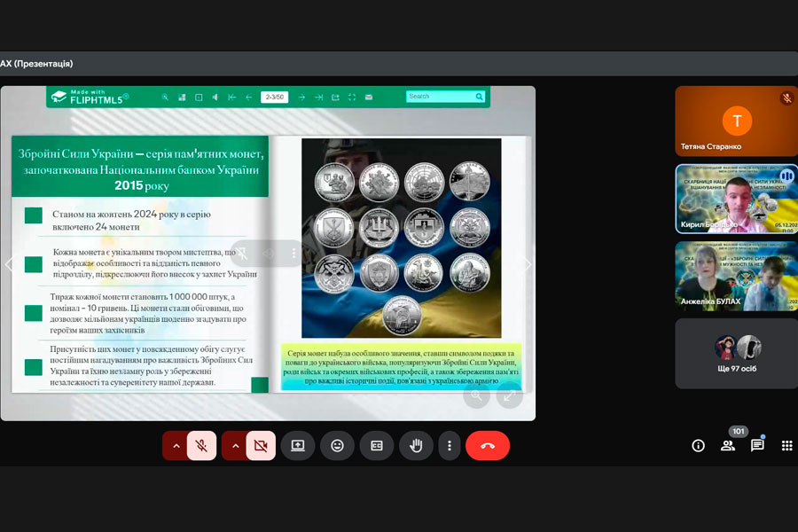Toggle the FlipHTML5 sound speaker icon
The image size is (798, 532).
[215, 97]
